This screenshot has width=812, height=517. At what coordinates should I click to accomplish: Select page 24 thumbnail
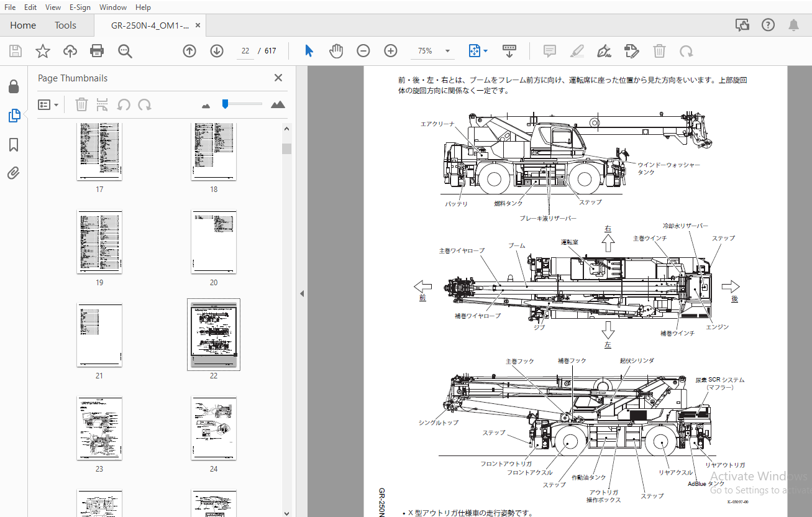pos(214,428)
